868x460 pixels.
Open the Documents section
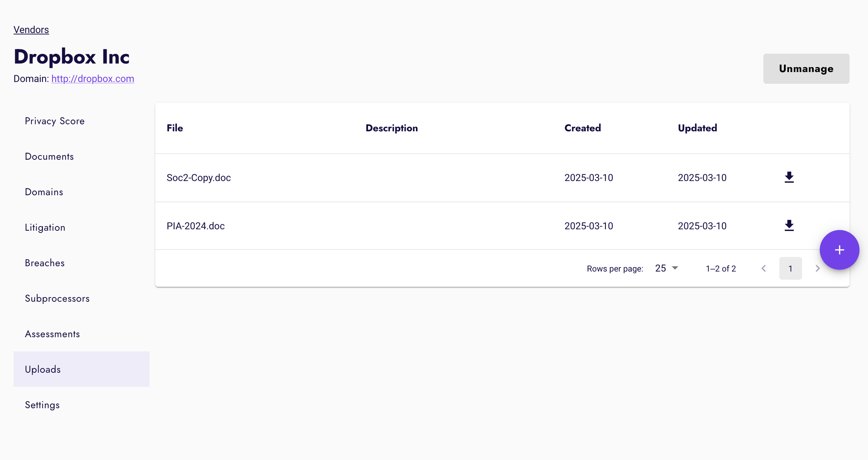[x=82, y=156]
